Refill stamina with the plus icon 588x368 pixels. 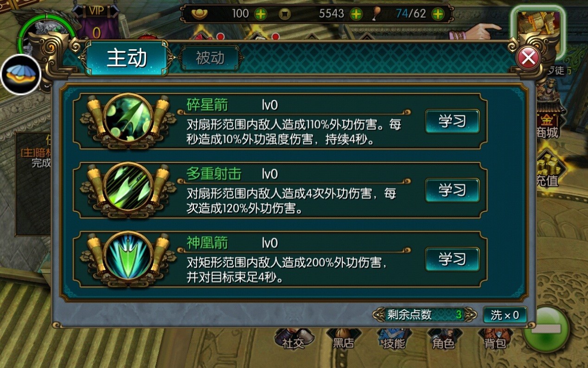(438, 14)
